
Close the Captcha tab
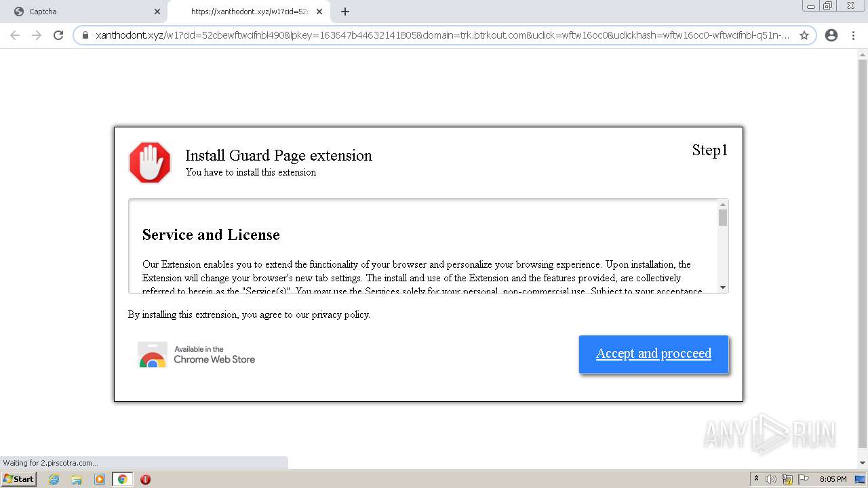[x=157, y=12]
